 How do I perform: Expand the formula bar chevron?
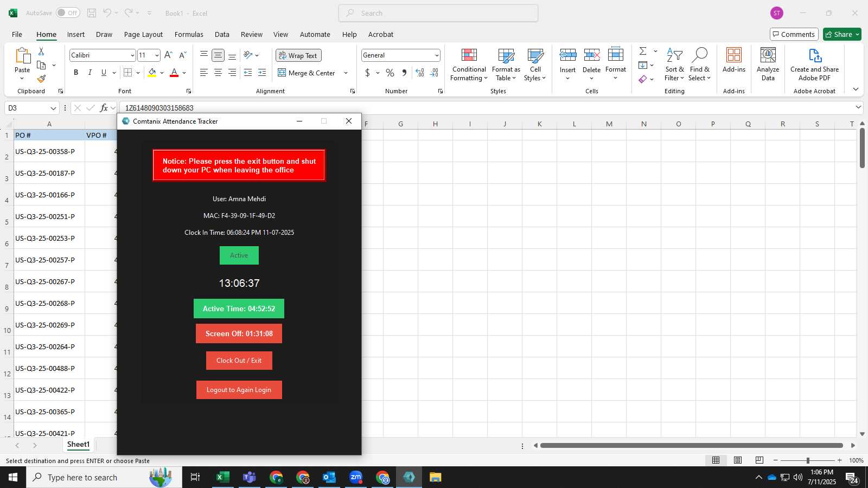click(858, 107)
